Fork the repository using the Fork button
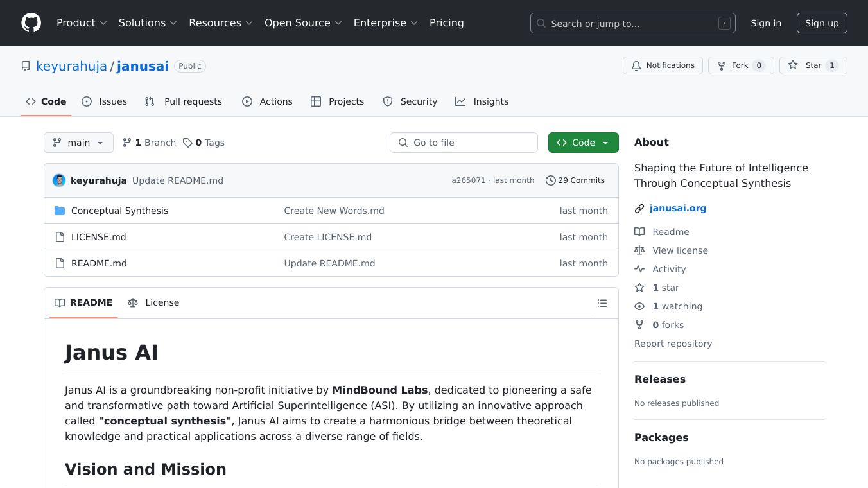Screen dimensions: 868x488 (x=740, y=65)
